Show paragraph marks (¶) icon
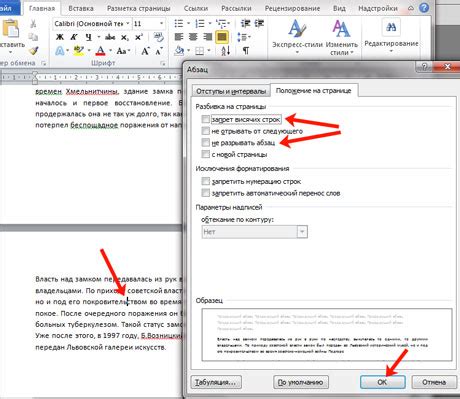This screenshot has height=399, width=460. [x=246, y=51]
